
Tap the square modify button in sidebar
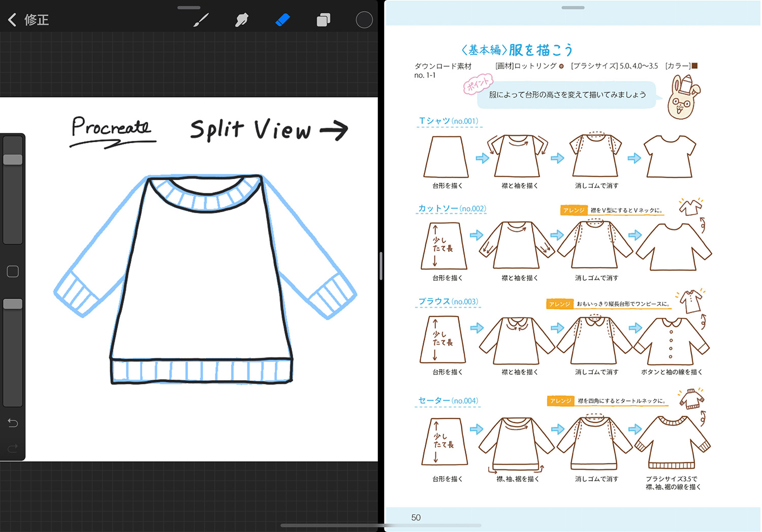click(13, 272)
